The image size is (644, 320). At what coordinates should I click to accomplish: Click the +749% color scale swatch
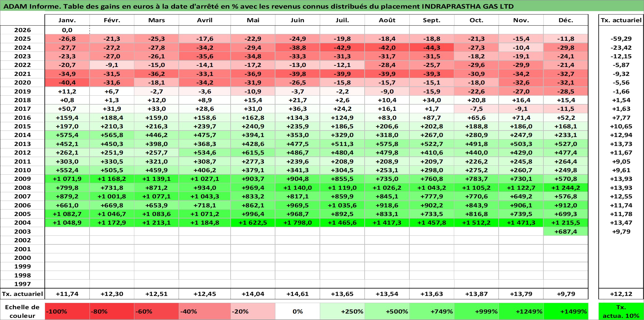pyautogui.click(x=432, y=311)
